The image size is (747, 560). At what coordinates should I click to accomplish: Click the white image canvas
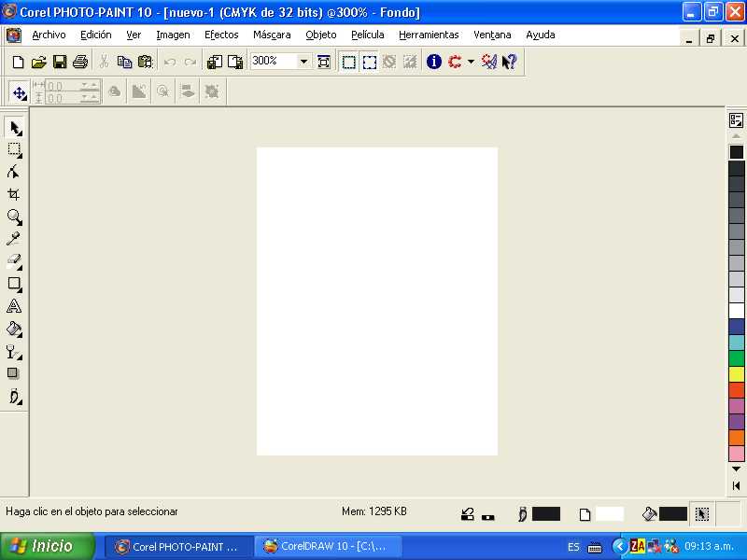point(377,301)
